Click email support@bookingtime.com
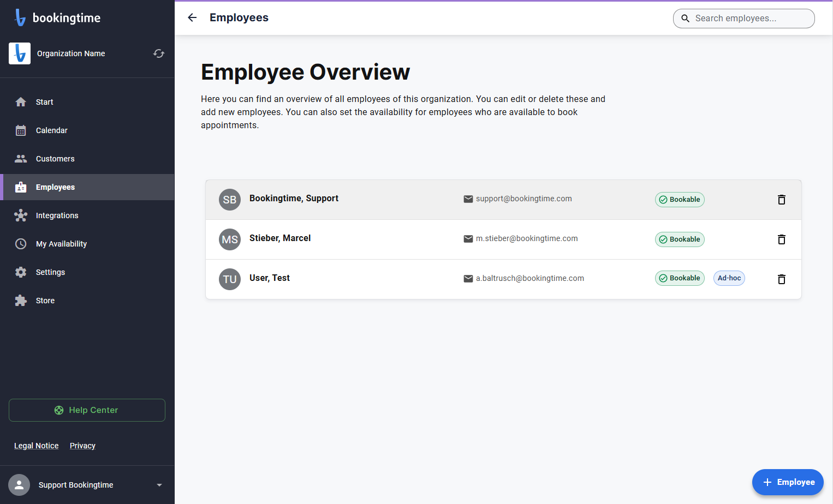Screen dimensions: 833x504 click(524, 199)
